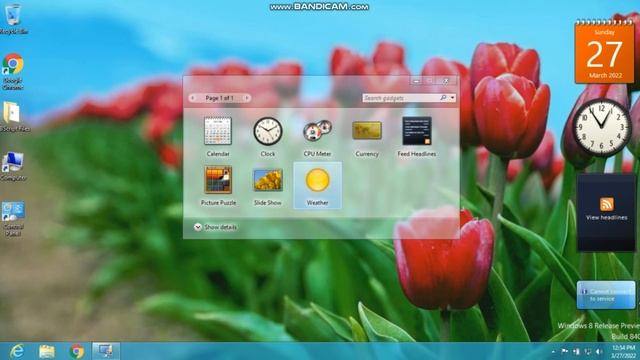Click the analog clock desktop gadget
Viewport: 640px width, 360px height.
(x=602, y=127)
